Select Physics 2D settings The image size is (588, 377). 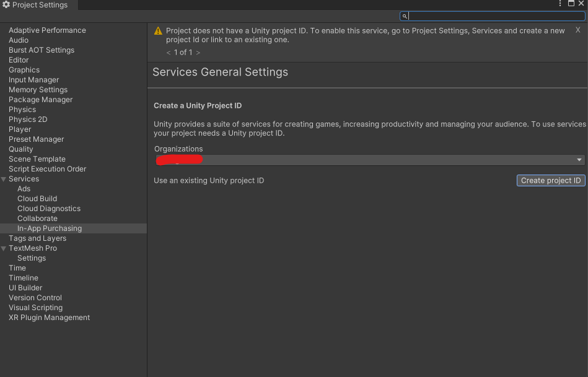tap(28, 119)
